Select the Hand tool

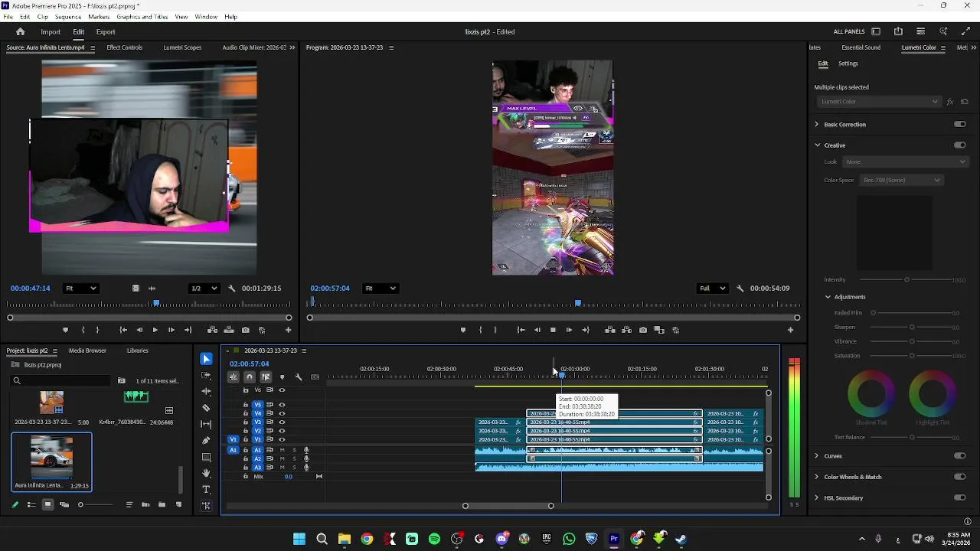206,473
